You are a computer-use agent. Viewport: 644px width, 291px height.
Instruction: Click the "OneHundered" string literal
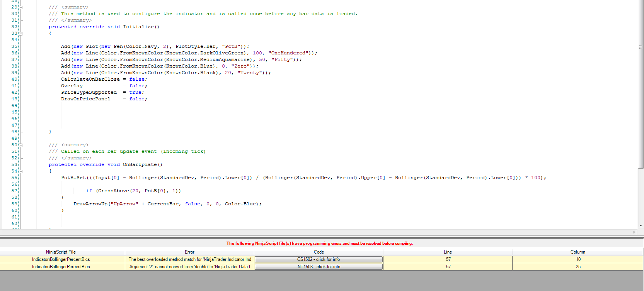click(288, 53)
